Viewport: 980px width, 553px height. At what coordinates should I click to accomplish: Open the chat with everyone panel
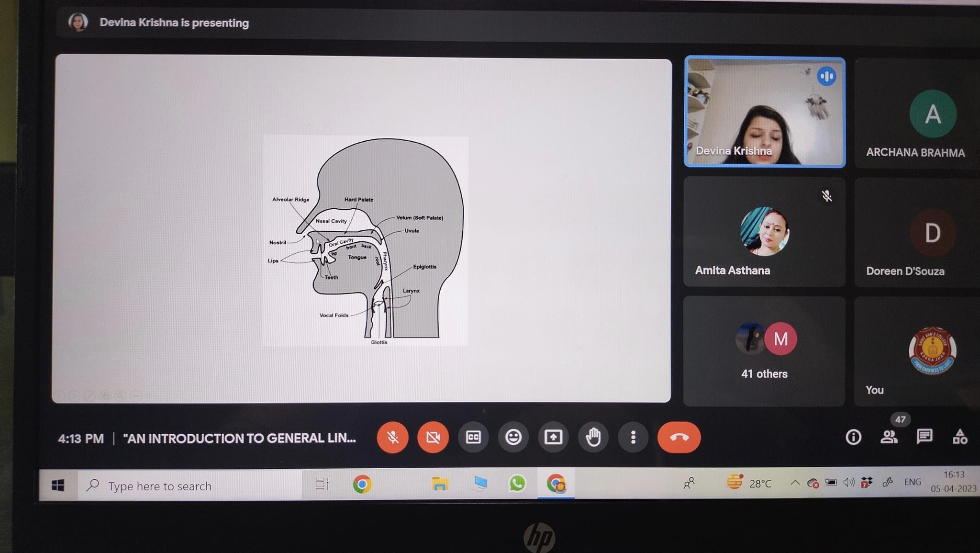pyautogui.click(x=924, y=436)
